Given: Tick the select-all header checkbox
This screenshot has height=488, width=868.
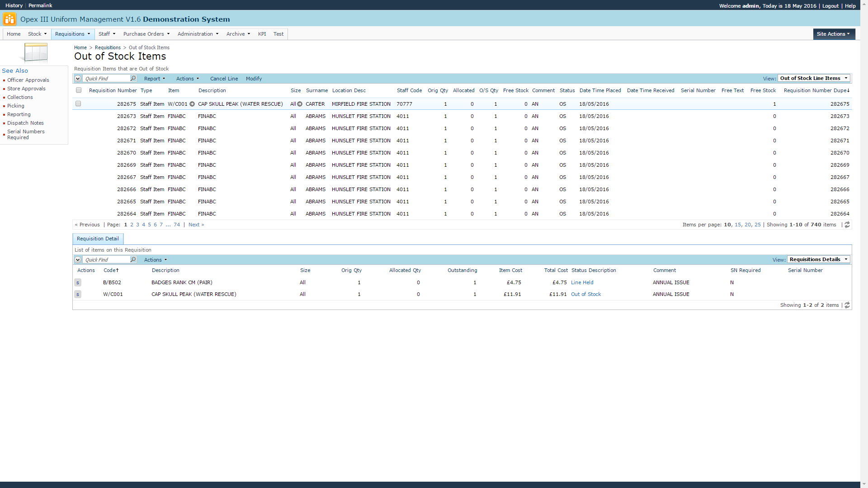Looking at the screenshot, I should point(79,90).
